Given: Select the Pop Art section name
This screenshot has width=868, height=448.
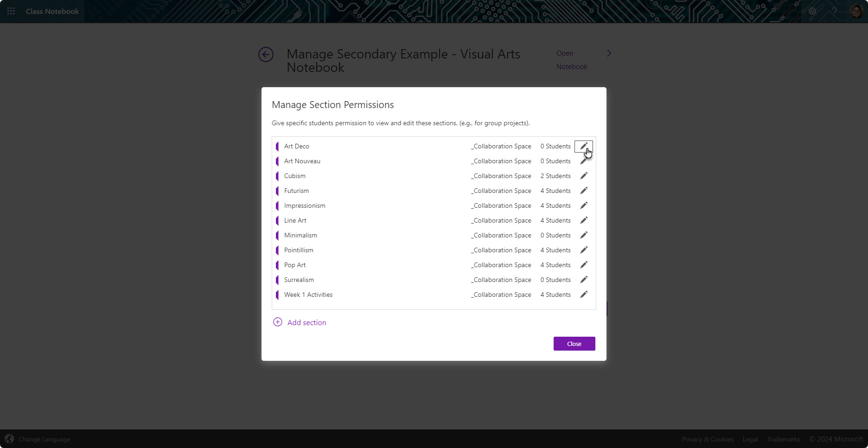Looking at the screenshot, I should pyautogui.click(x=295, y=265).
